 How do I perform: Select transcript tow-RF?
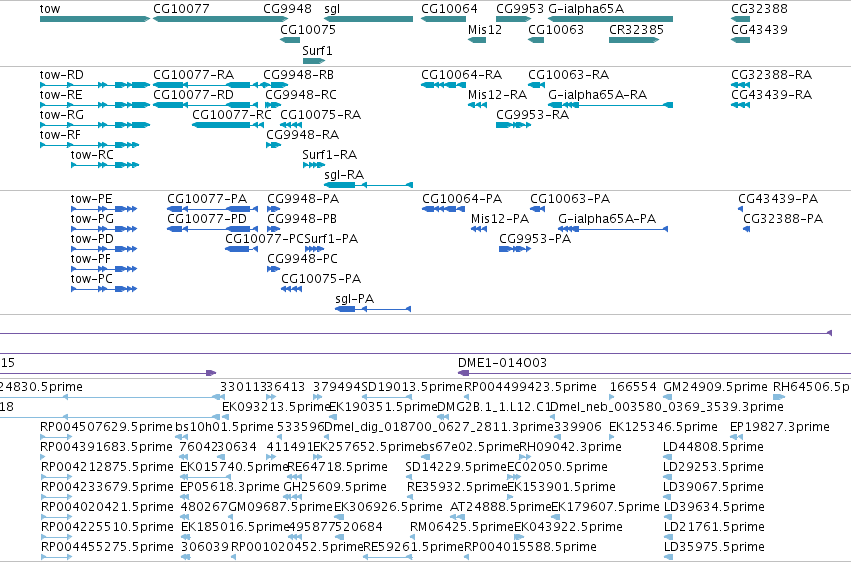[89, 145]
